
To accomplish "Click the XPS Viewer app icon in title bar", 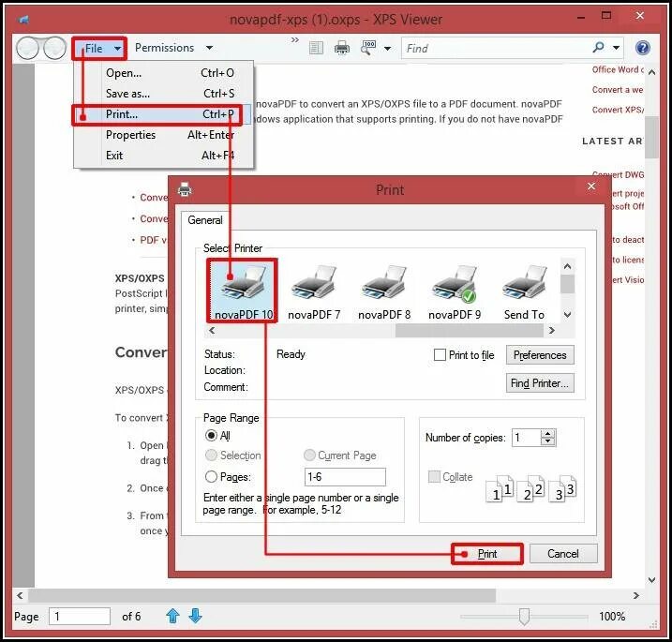I will pyautogui.click(x=23, y=20).
